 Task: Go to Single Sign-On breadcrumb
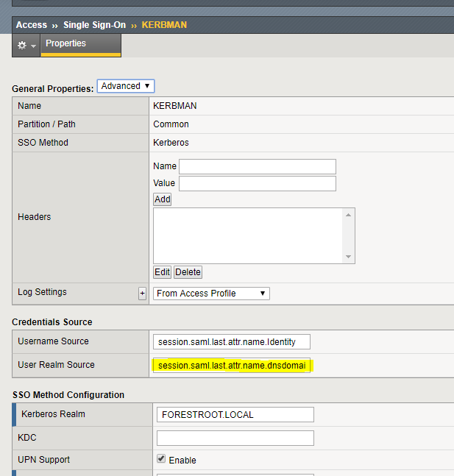94,25
